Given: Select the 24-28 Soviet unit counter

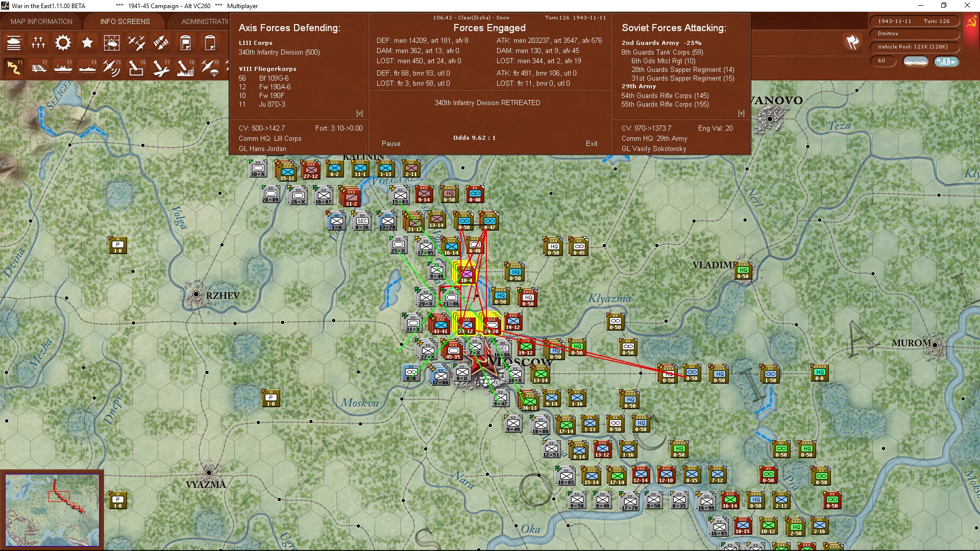Looking at the screenshot, I should pyautogui.click(x=492, y=325).
